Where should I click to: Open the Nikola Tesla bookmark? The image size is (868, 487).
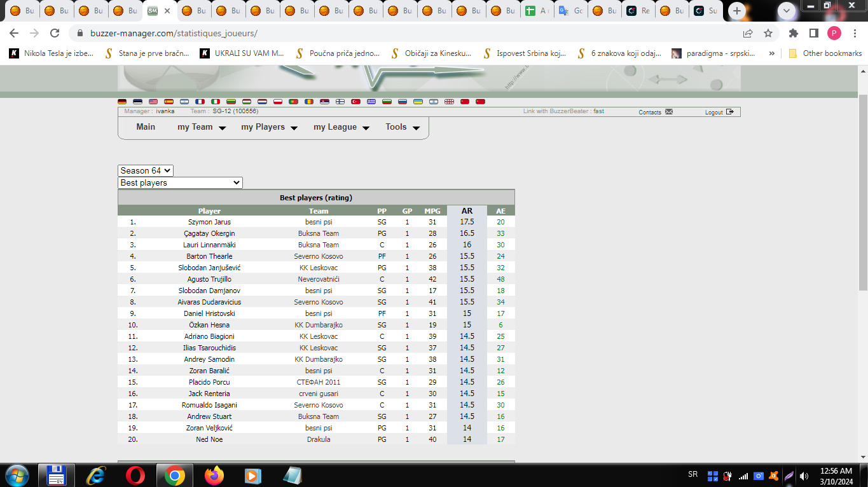point(52,53)
